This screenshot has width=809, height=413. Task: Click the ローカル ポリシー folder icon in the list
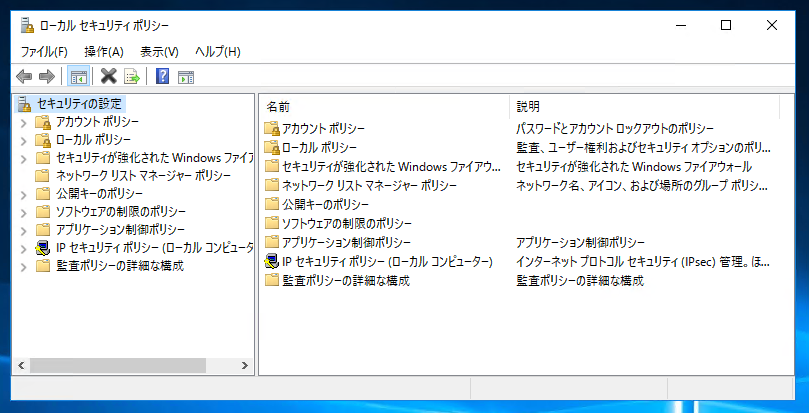click(272, 148)
